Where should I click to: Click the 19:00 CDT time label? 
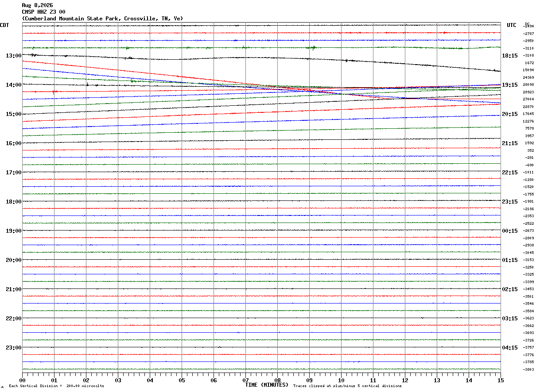(x=14, y=231)
